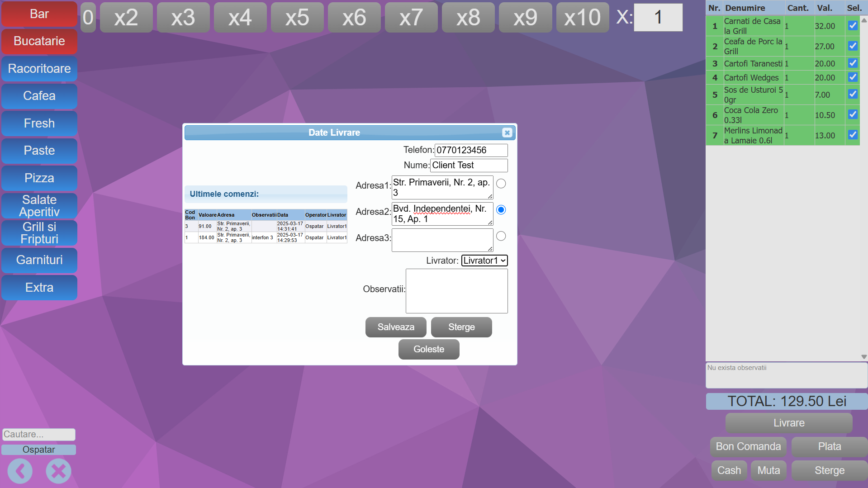Viewport: 868px width, 488px height.
Task: Switch to the Grill si Fripturi category
Action: point(39,233)
